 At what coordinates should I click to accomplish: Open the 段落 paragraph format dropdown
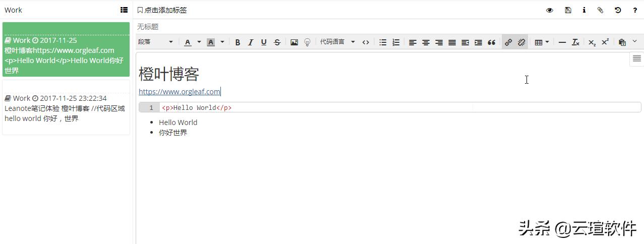pos(156,42)
